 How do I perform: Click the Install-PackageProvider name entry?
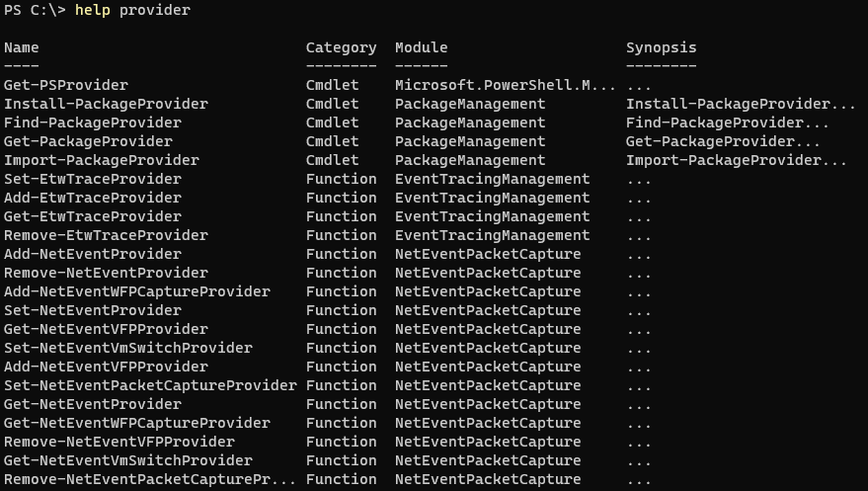106,104
